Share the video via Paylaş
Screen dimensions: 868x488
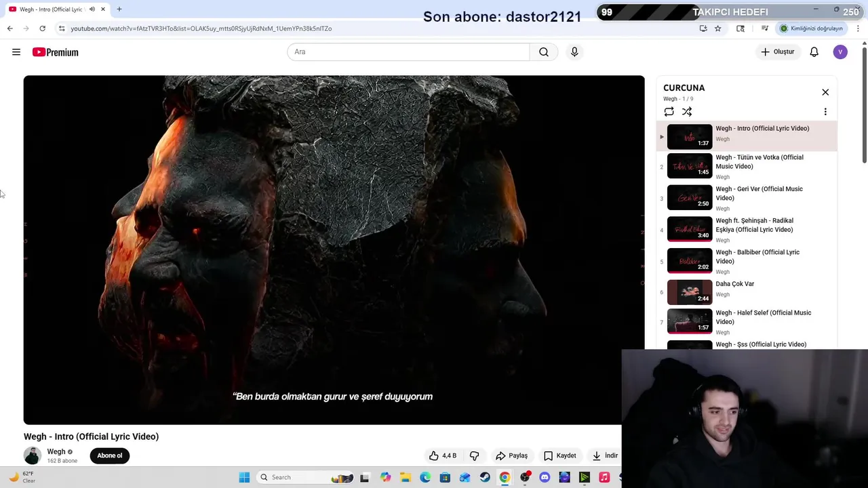[x=511, y=455]
